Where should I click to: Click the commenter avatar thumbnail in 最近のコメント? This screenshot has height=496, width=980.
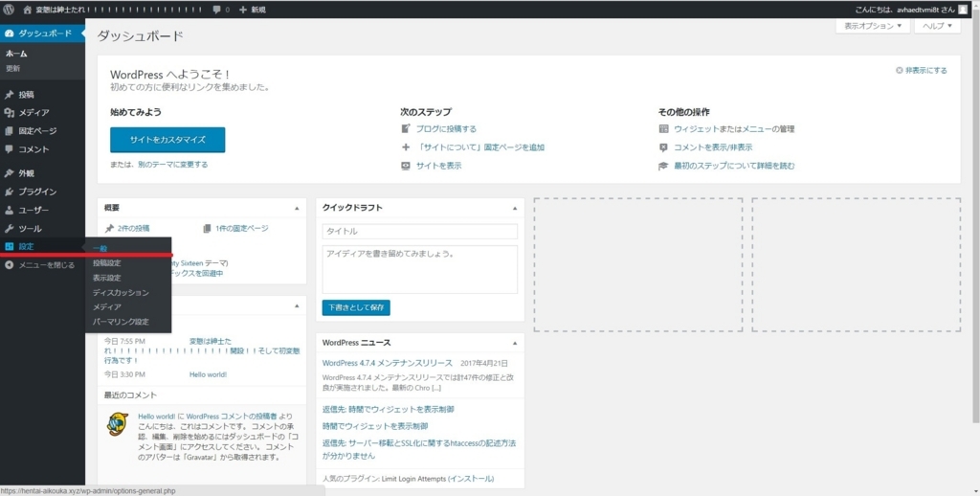pyautogui.click(x=118, y=424)
